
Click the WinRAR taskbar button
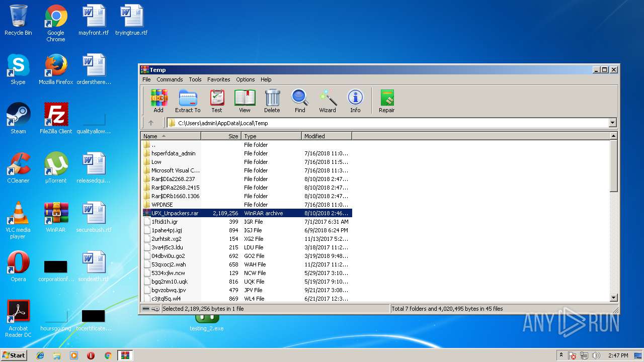(x=125, y=355)
